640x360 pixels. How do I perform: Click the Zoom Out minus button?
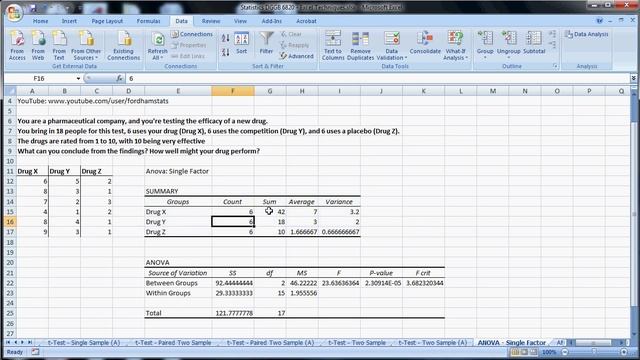(x=565, y=352)
